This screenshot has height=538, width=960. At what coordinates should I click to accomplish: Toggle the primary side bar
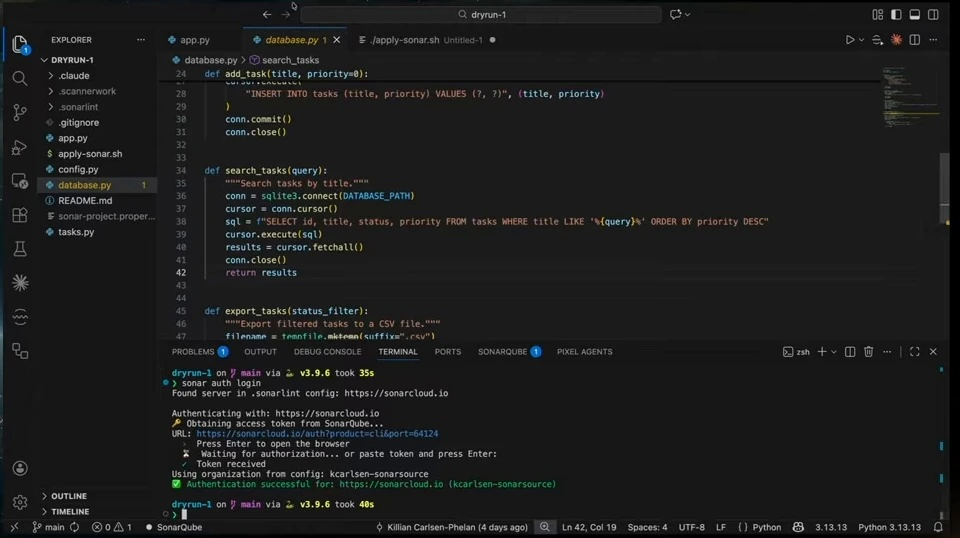896,14
